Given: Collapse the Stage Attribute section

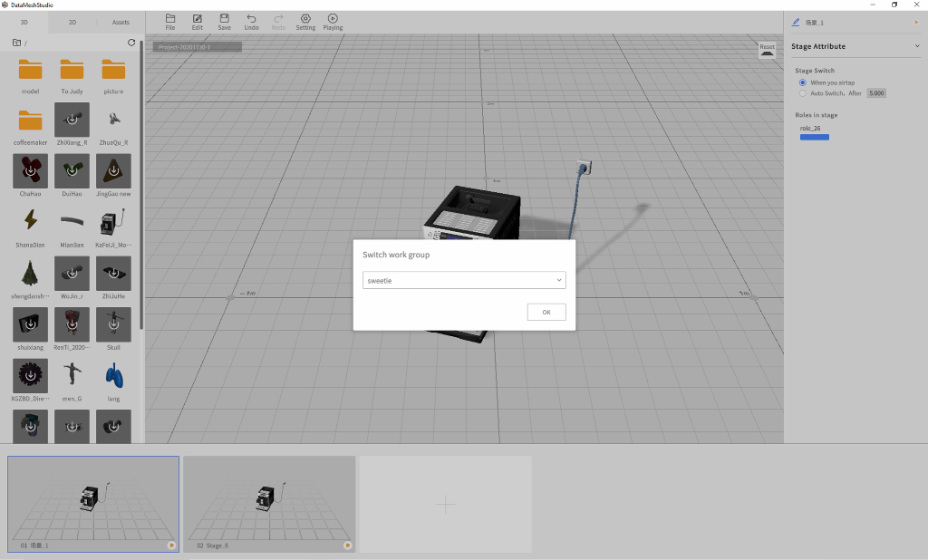Looking at the screenshot, I should pyautogui.click(x=917, y=46).
